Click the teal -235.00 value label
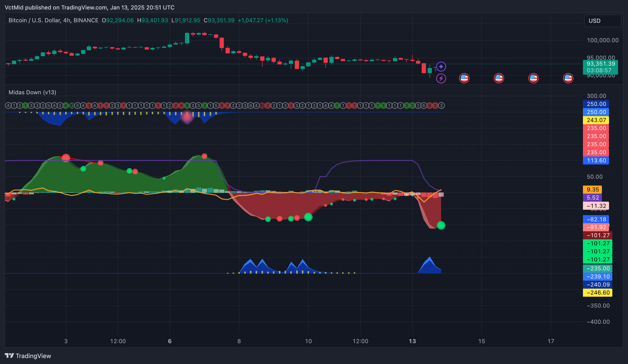 (x=598, y=269)
